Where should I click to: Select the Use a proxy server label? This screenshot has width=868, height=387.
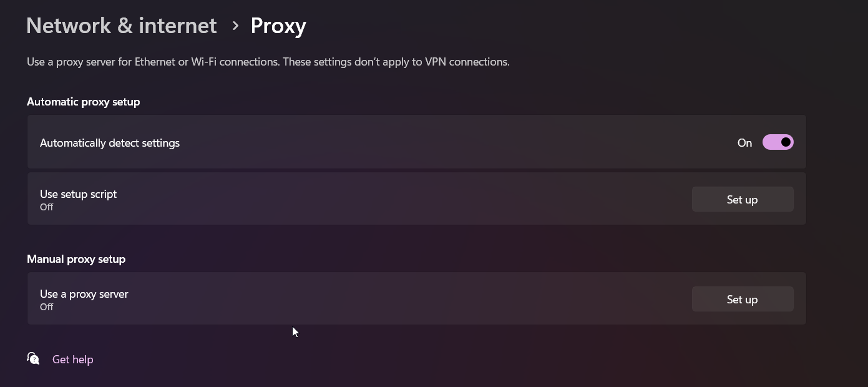[84, 294]
